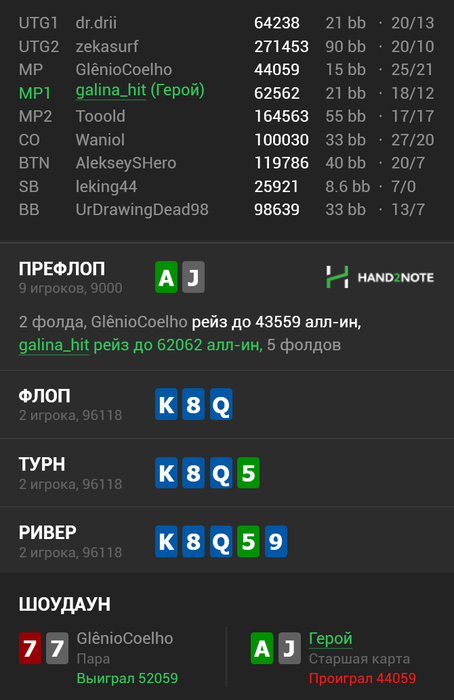Click the ШОУДАУН section heading
454x700 pixels.
(x=65, y=604)
